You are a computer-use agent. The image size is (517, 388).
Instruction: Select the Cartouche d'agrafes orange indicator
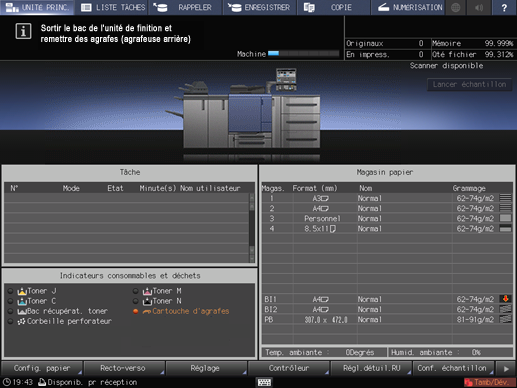(x=135, y=311)
